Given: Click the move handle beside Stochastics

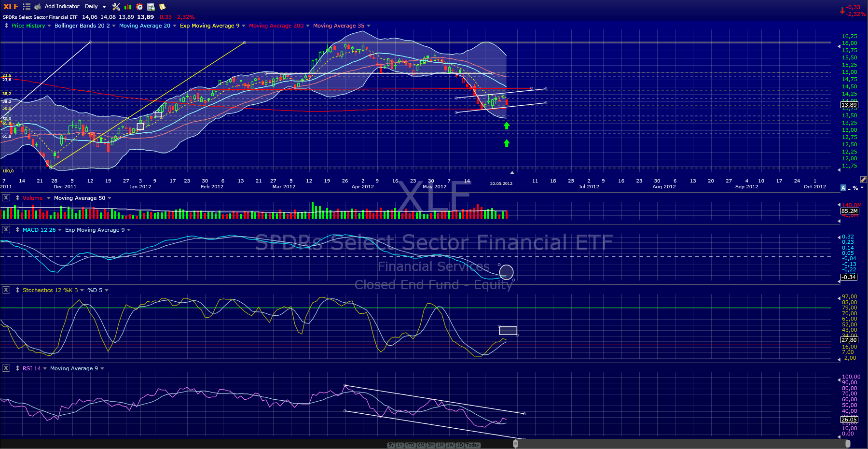Looking at the screenshot, I should [x=17, y=290].
